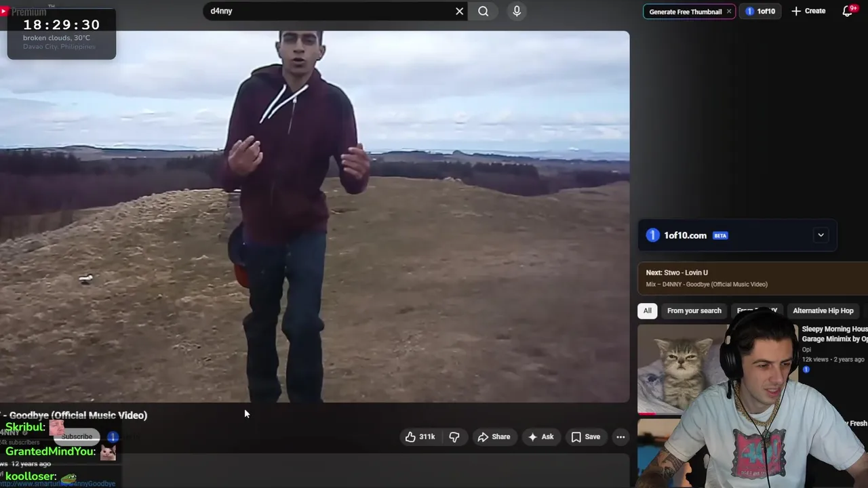Dislike the Goodbye video
This screenshot has height=488, width=868.
click(454, 437)
